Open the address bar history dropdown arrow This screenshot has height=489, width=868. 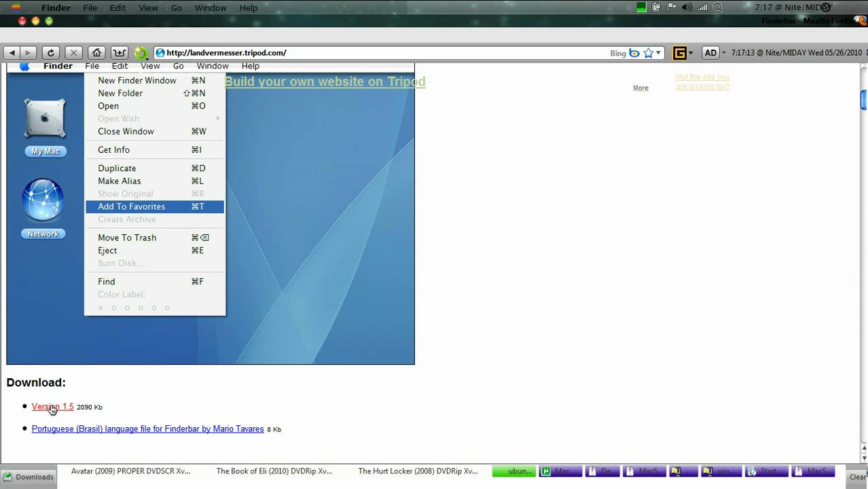(x=658, y=53)
